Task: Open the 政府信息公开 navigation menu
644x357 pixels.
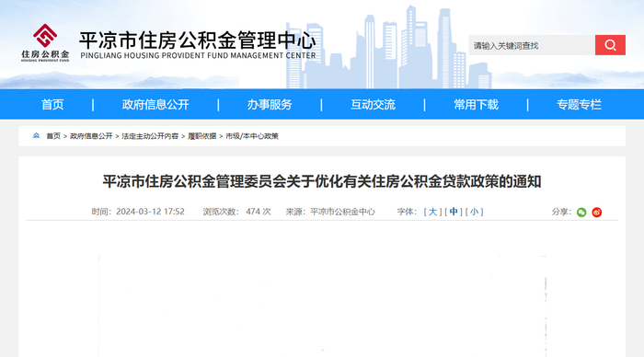Action: pyautogui.click(x=155, y=104)
